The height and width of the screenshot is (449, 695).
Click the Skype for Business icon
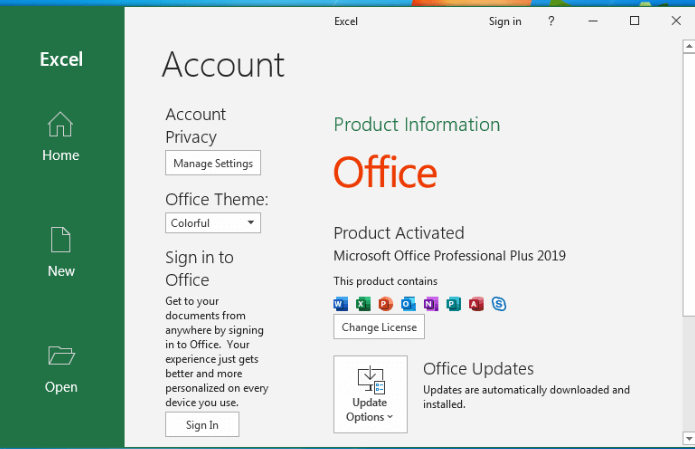[499, 304]
